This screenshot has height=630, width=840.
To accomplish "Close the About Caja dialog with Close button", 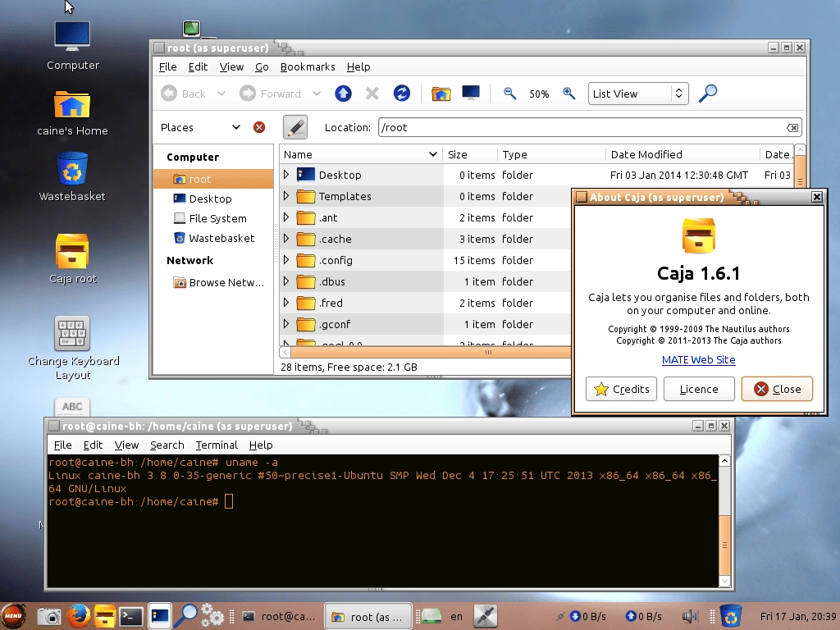I will click(x=777, y=389).
